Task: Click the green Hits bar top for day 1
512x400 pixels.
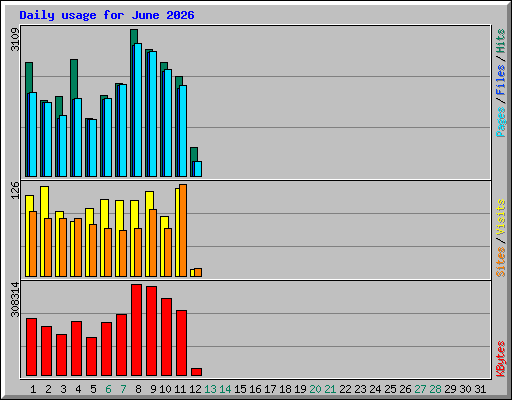Action: (29, 77)
